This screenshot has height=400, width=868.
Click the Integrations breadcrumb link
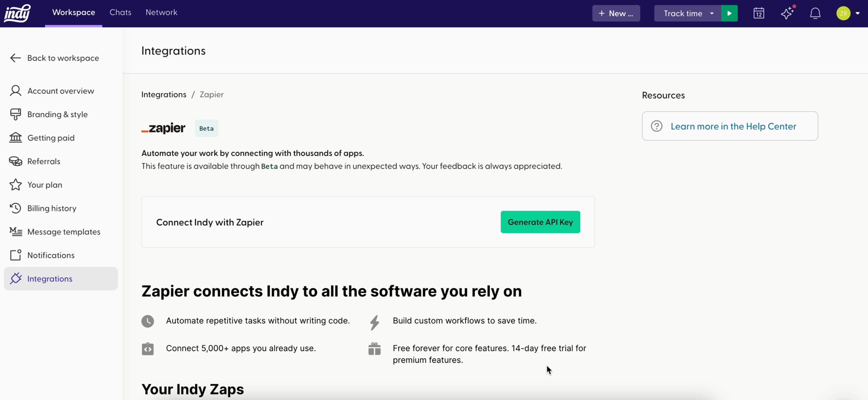click(x=164, y=94)
